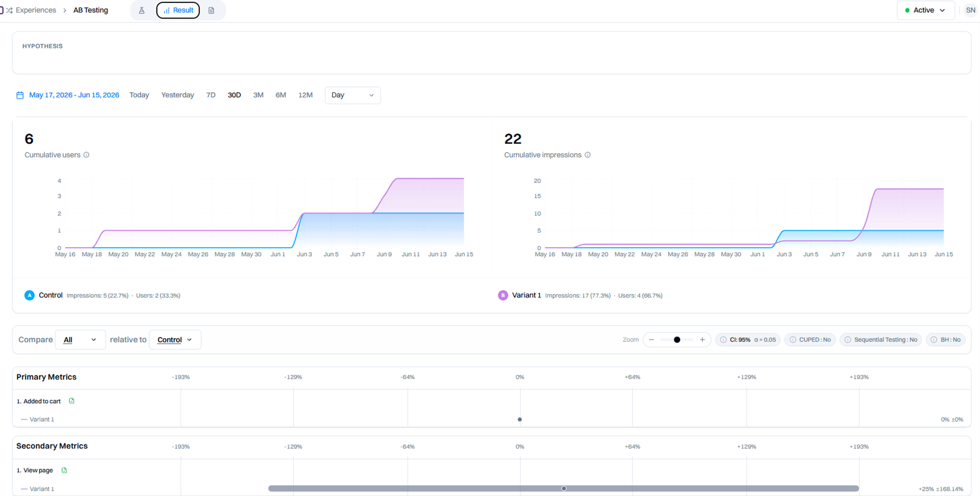This screenshot has width=980, height=496.
Task: Click info icon next to Cumulative users
Action: coord(86,155)
